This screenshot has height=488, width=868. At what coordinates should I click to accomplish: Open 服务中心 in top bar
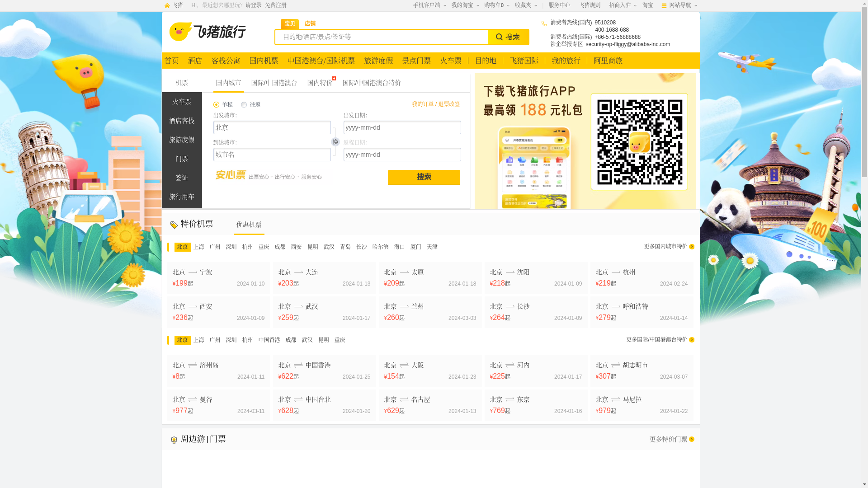point(559,5)
